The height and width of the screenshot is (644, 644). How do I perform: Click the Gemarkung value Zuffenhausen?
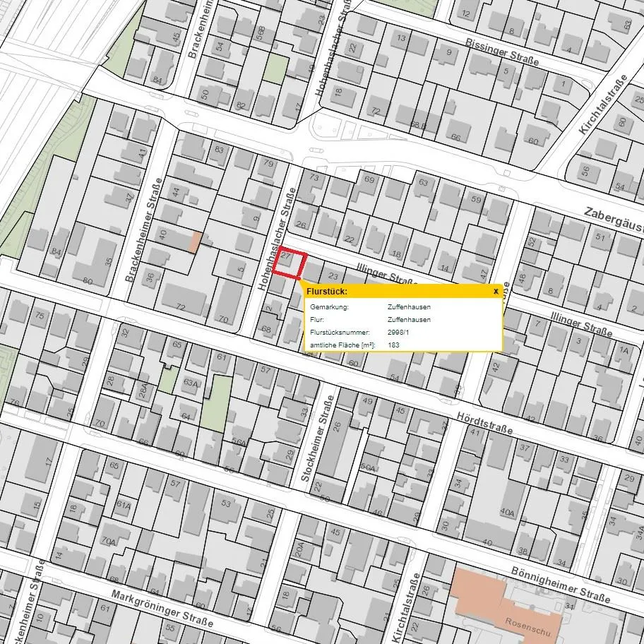coord(409,307)
